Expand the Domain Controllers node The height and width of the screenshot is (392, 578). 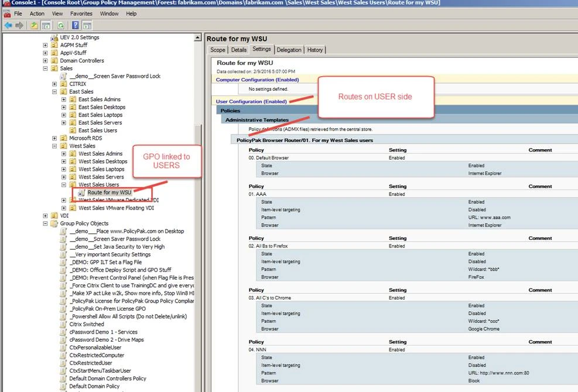[46, 61]
